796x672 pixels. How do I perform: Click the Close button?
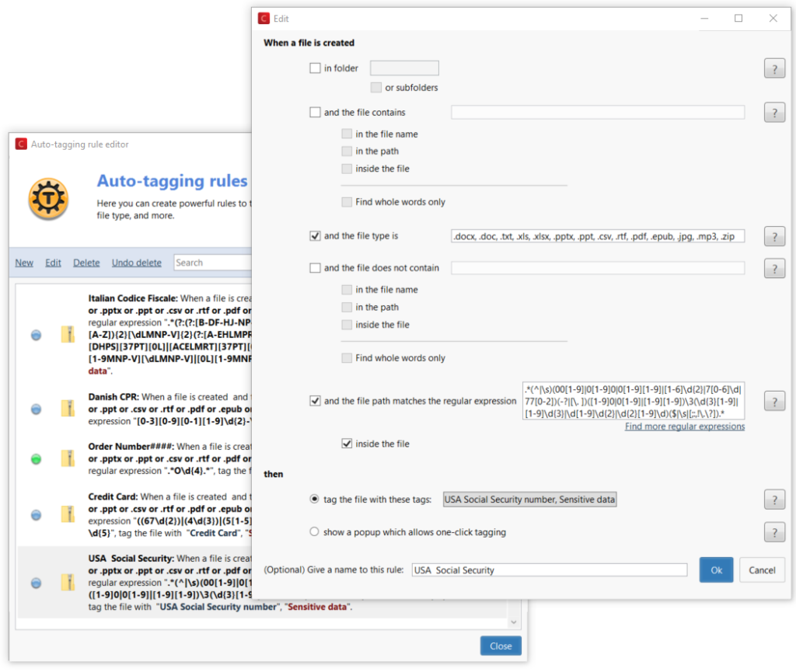[x=500, y=646]
